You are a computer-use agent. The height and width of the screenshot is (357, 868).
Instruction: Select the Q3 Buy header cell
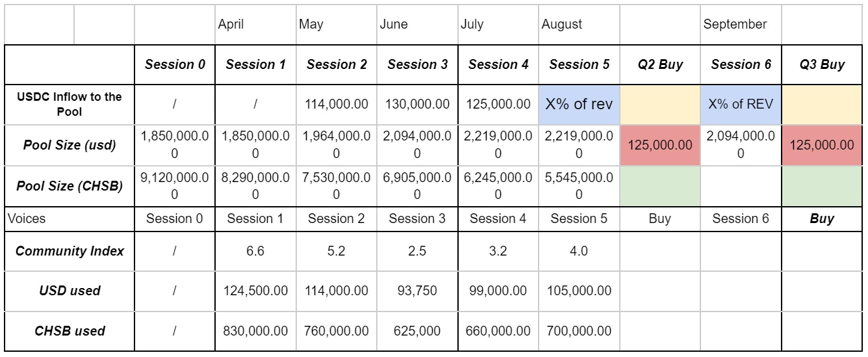pyautogui.click(x=822, y=64)
